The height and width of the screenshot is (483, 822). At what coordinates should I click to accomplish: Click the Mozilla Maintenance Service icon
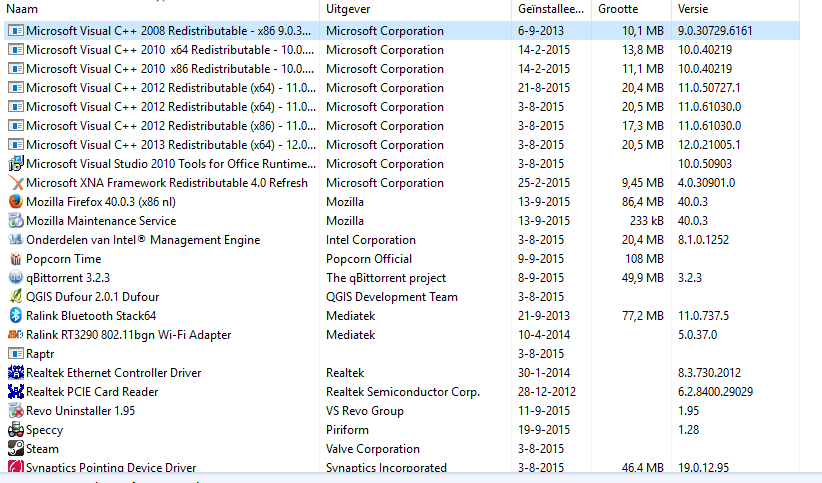click(16, 221)
